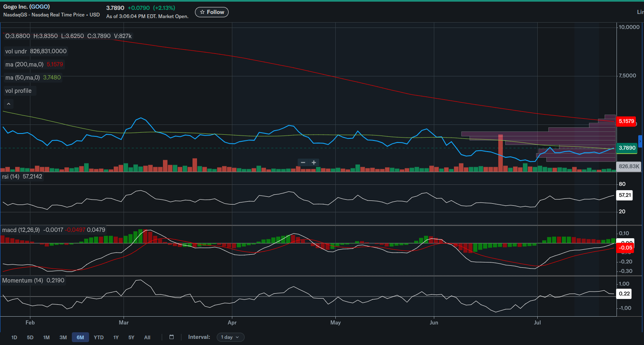The width and height of the screenshot is (644, 345).
Task: Select the 1D range tab
Action: 14,338
